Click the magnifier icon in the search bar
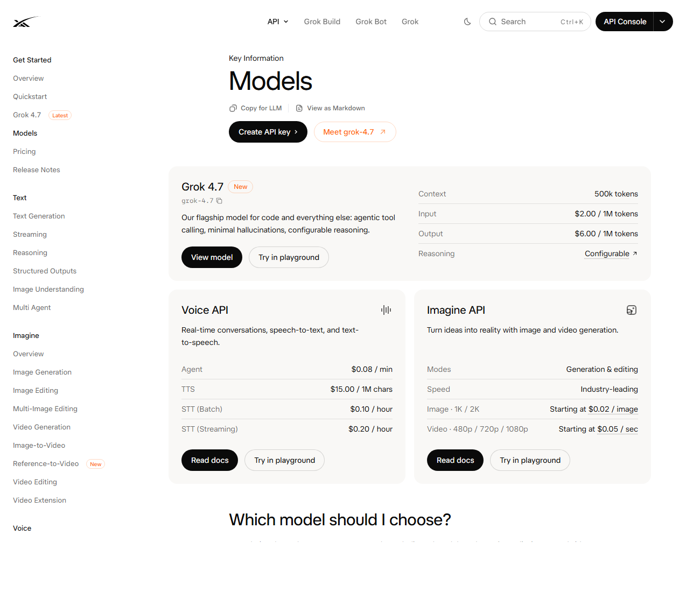Viewport: 700px width, 592px height. (x=492, y=22)
